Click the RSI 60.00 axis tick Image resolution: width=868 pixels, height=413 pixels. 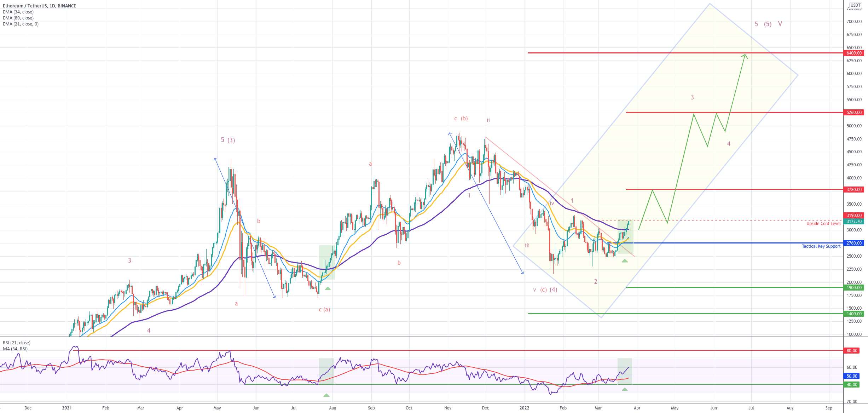852,367
